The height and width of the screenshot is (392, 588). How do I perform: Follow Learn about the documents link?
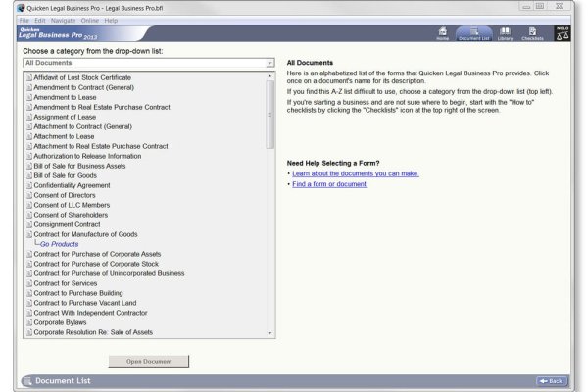[355, 173]
